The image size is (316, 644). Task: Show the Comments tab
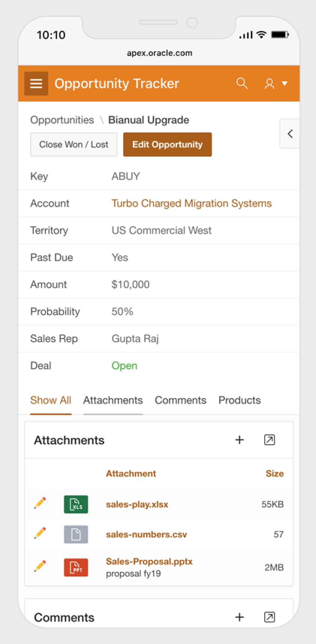pos(181,400)
